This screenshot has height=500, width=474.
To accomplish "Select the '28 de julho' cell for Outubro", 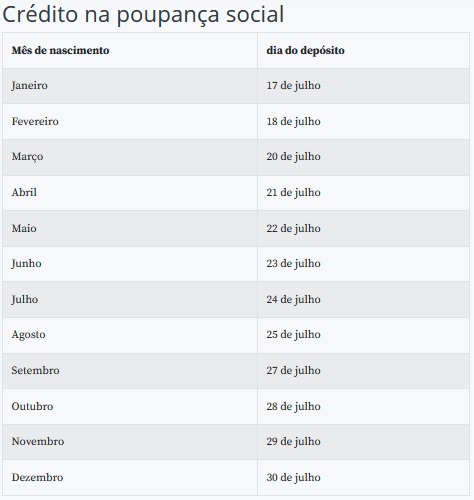I will point(363,406).
